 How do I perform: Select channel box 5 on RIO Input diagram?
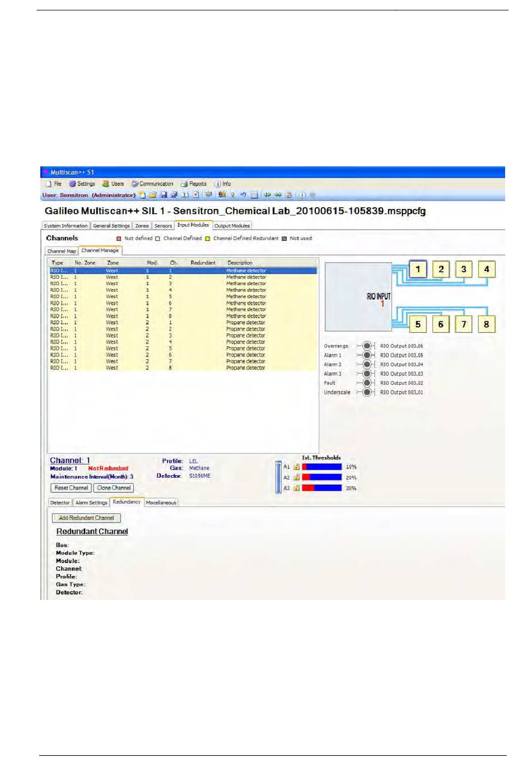(x=418, y=324)
